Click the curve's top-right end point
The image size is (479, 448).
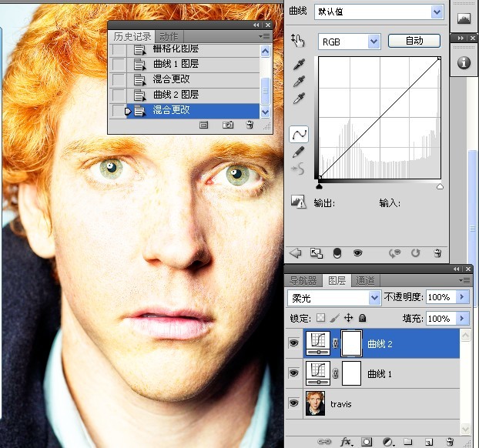coord(439,58)
